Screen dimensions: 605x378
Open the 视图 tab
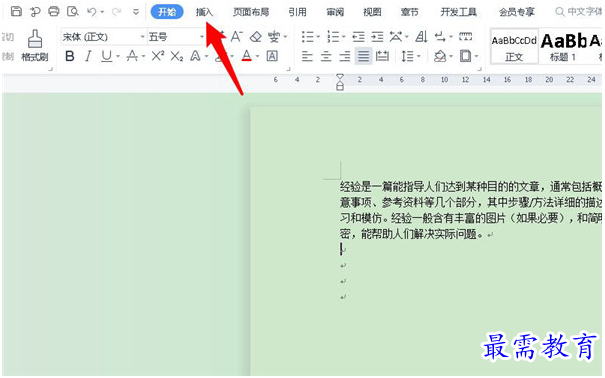[372, 12]
